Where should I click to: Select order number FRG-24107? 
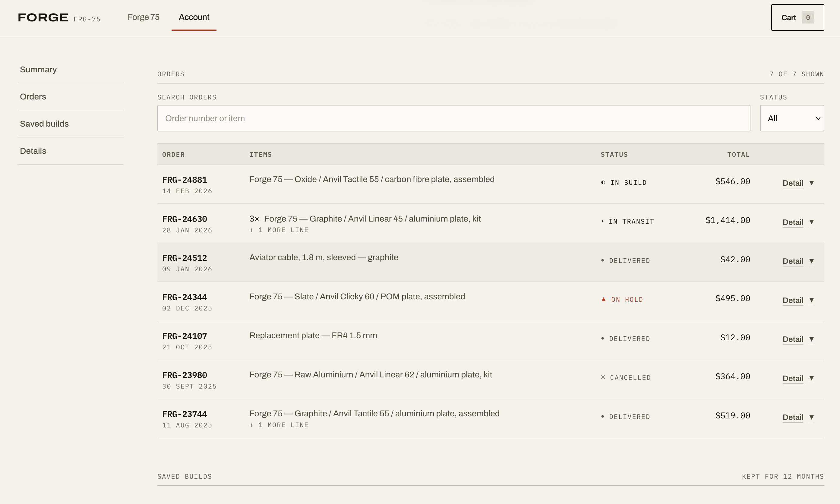[x=185, y=336]
